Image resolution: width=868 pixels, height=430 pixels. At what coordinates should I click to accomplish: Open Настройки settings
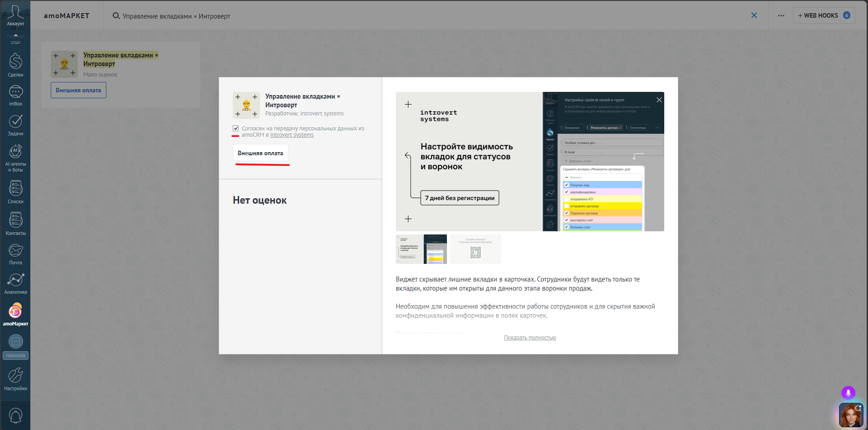coord(15,379)
